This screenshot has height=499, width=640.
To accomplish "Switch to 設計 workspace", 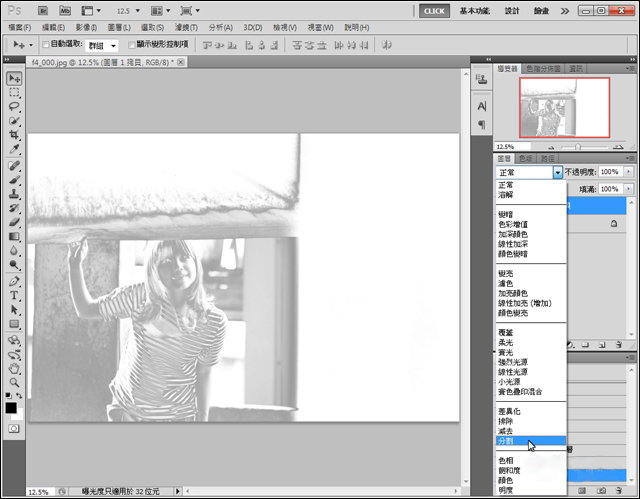I will tap(512, 11).
